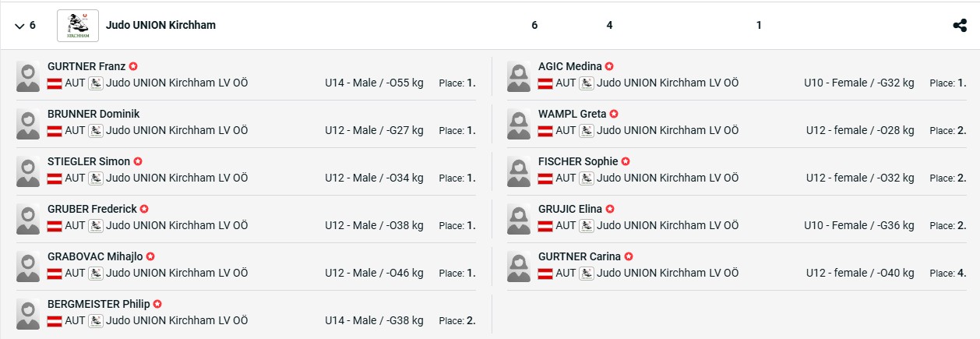Click GURTNER Franz's profile avatar
The width and height of the screenshot is (980, 339).
[28, 76]
